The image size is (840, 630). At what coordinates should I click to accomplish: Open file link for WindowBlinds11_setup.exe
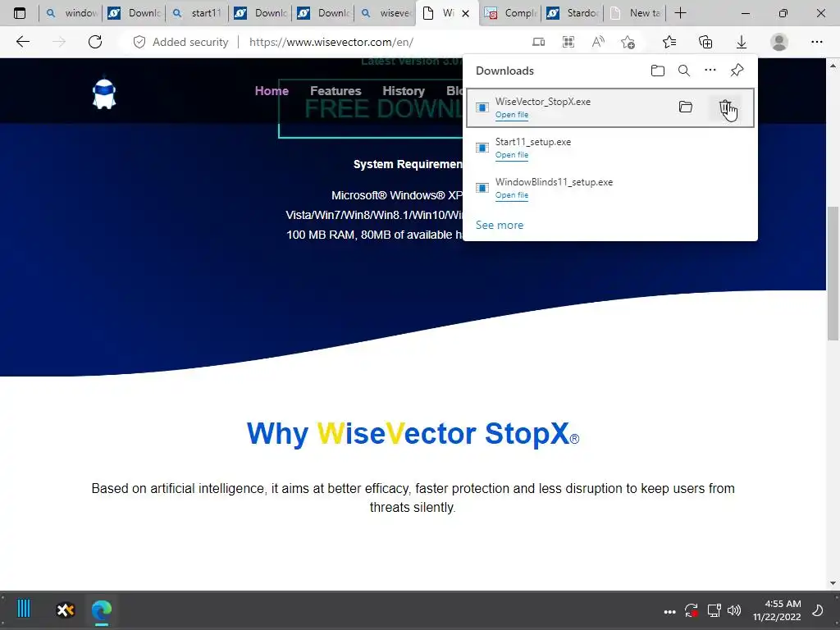point(512,195)
